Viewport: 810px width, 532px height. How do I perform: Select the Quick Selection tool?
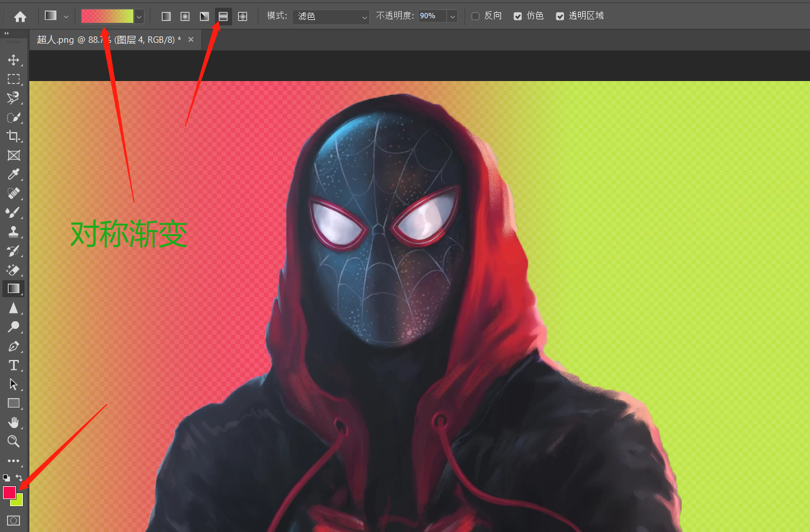[14, 117]
